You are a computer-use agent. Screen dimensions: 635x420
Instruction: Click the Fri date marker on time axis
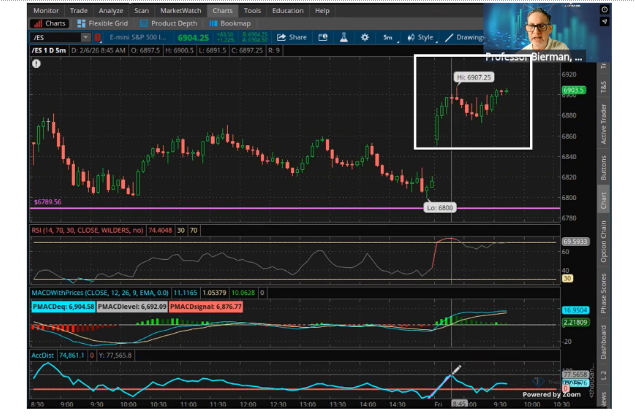pyautogui.click(x=438, y=404)
